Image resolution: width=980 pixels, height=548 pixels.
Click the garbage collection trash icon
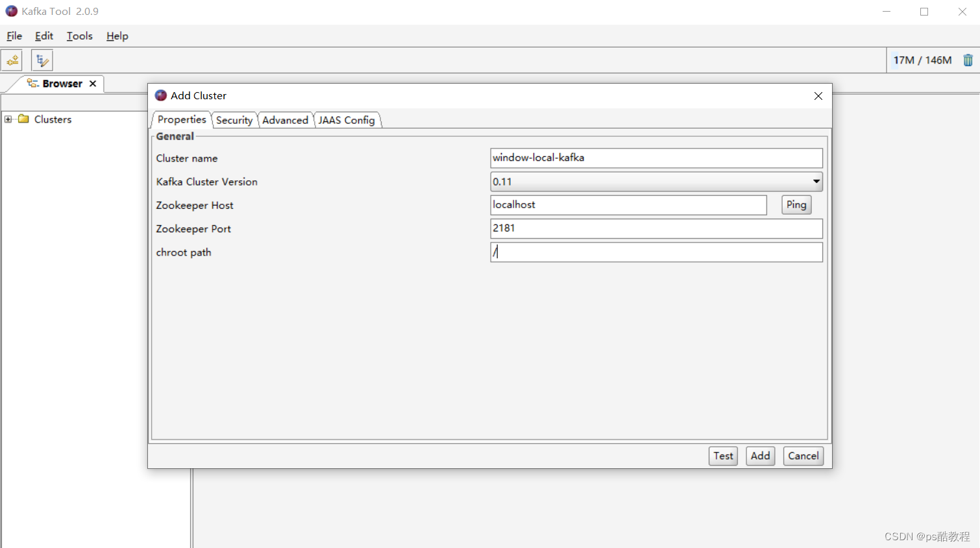(968, 60)
